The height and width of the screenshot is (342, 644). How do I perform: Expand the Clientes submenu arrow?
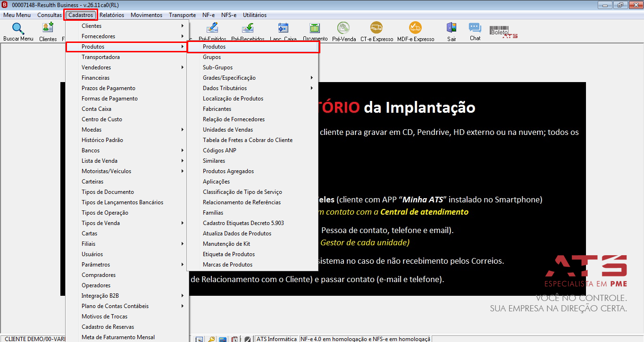click(x=183, y=26)
